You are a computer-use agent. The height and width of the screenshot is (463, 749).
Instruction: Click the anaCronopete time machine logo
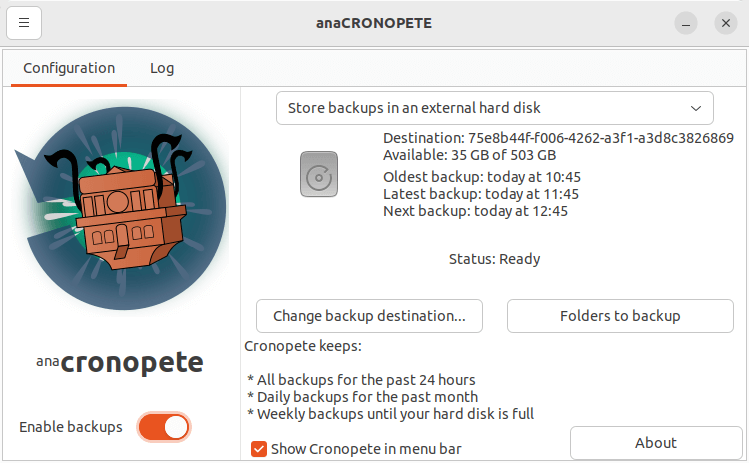[x=121, y=207]
